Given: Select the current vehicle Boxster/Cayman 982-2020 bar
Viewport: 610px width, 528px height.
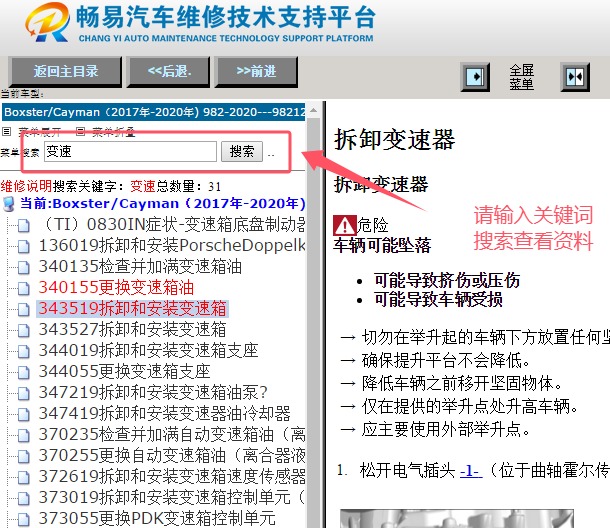Looking at the screenshot, I should (153, 112).
